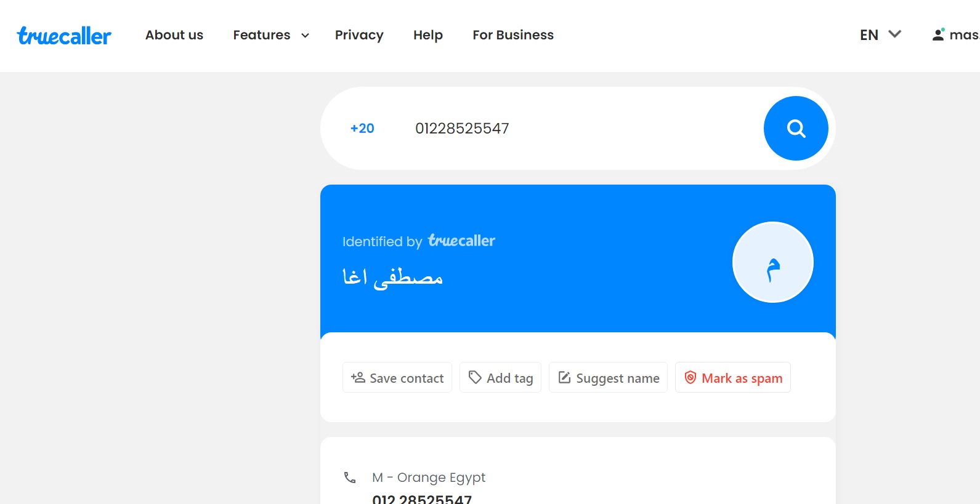Go to the Privacy menu item
This screenshot has height=504, width=980.
pos(359,35)
